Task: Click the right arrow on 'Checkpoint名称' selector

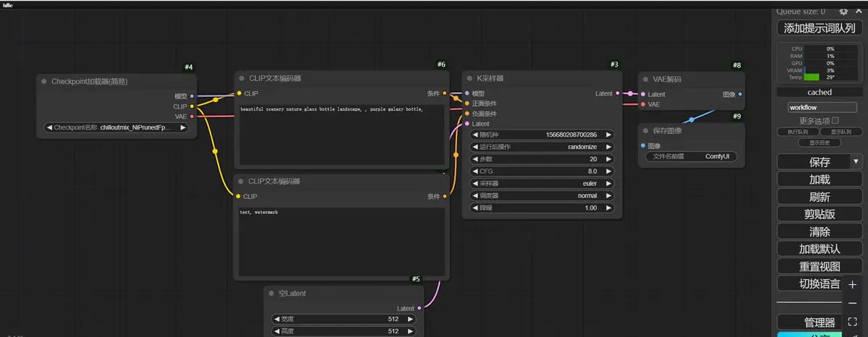Action: (183, 127)
